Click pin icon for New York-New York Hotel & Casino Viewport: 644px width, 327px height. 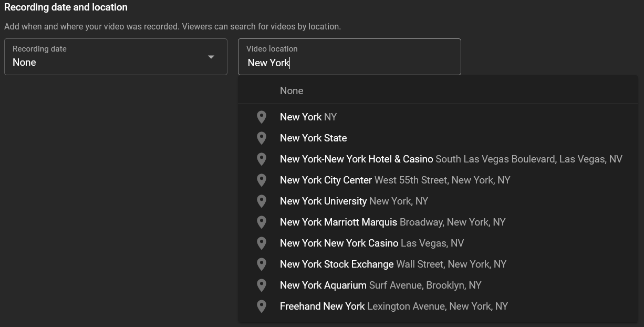[262, 159]
